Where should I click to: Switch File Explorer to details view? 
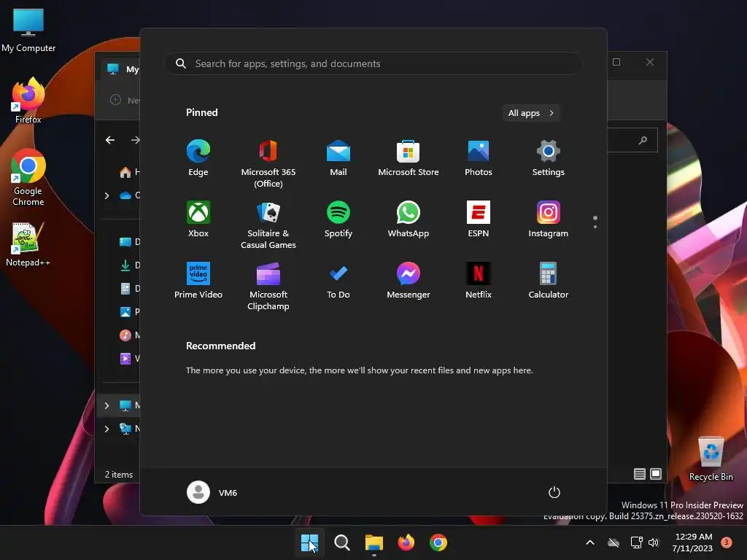[639, 474]
